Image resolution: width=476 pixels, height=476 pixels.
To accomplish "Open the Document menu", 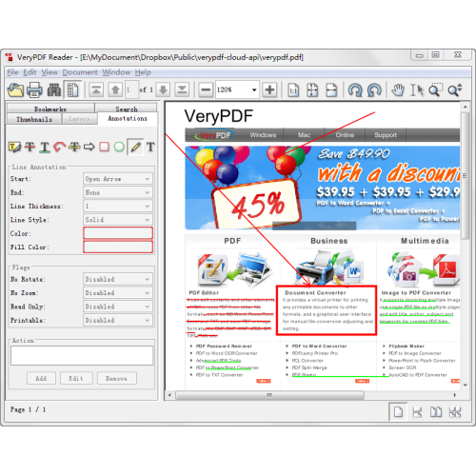I will [80, 72].
